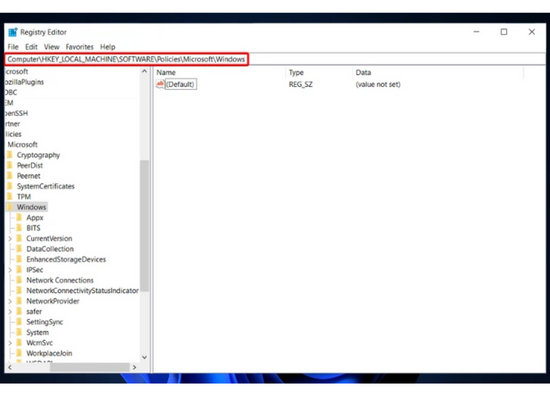Click tree pane scroll up arrow
This screenshot has width=550, height=400.
click(144, 71)
